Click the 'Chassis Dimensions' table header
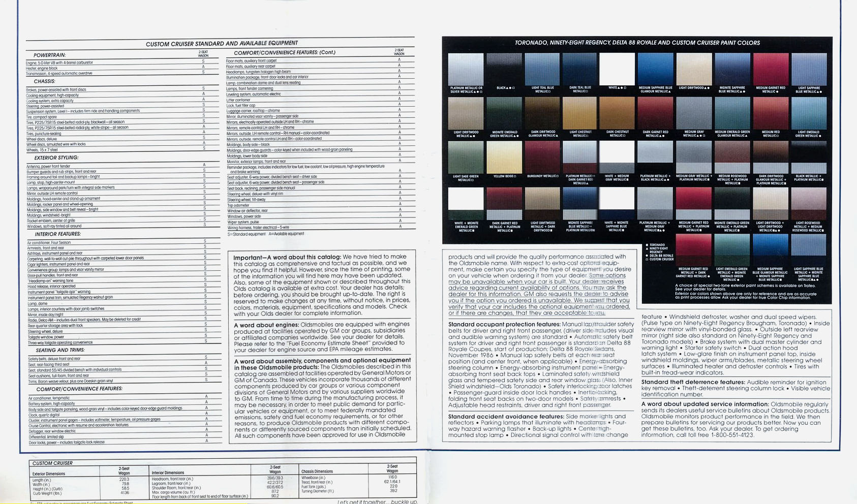The image size is (857, 504). (x=317, y=471)
